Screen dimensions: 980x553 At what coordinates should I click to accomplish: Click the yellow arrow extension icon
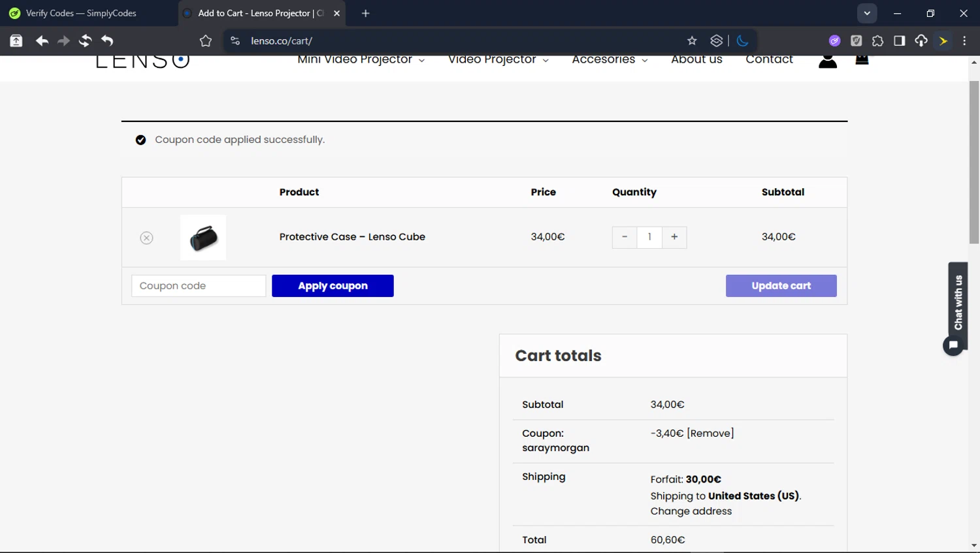943,40
